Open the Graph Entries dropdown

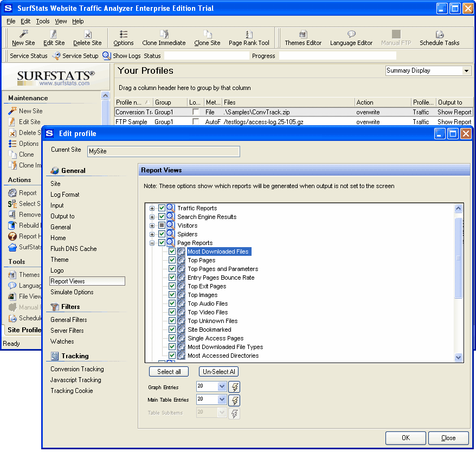pyautogui.click(x=222, y=387)
